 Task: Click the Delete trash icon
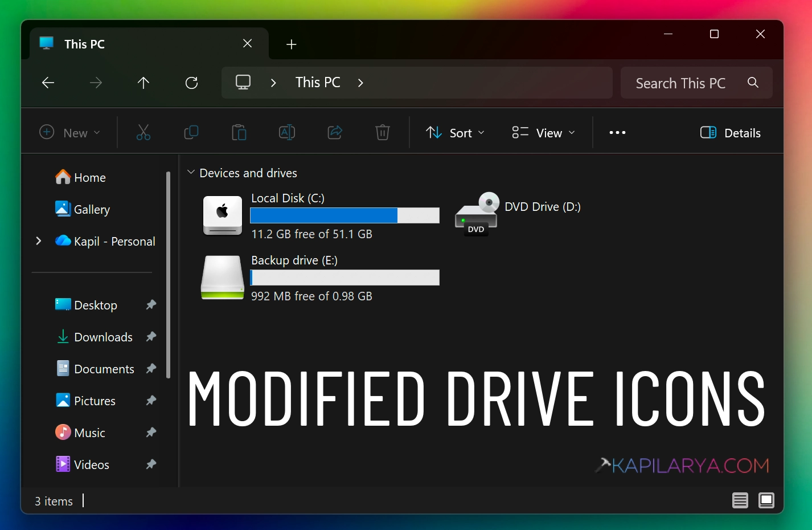tap(383, 133)
